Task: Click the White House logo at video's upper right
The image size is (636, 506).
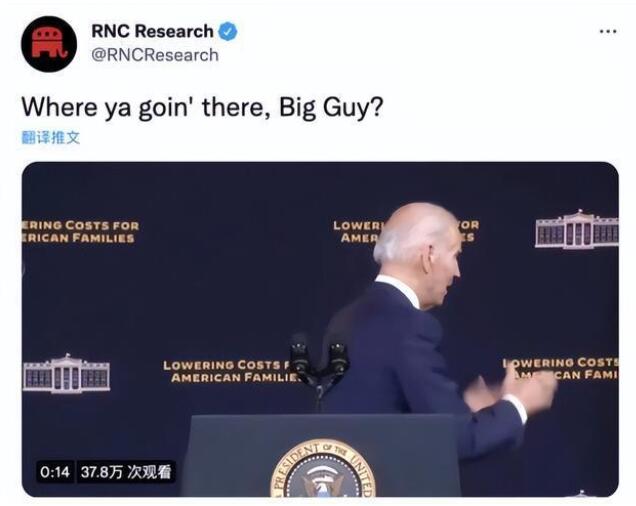Action: click(577, 229)
